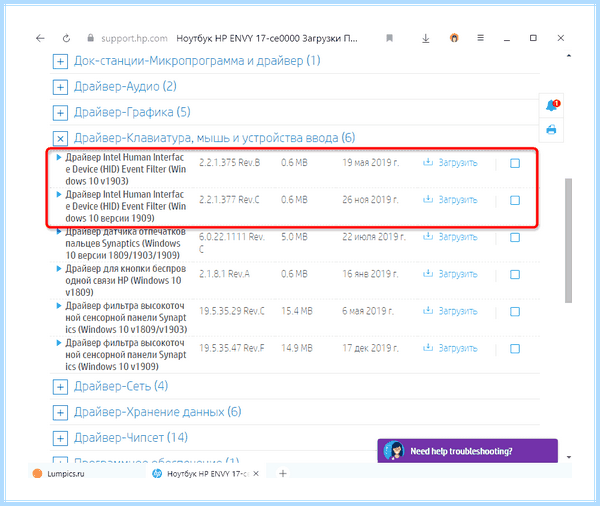Close the HP ENVY 17 tab
This screenshot has height=506, width=600.
[x=256, y=473]
